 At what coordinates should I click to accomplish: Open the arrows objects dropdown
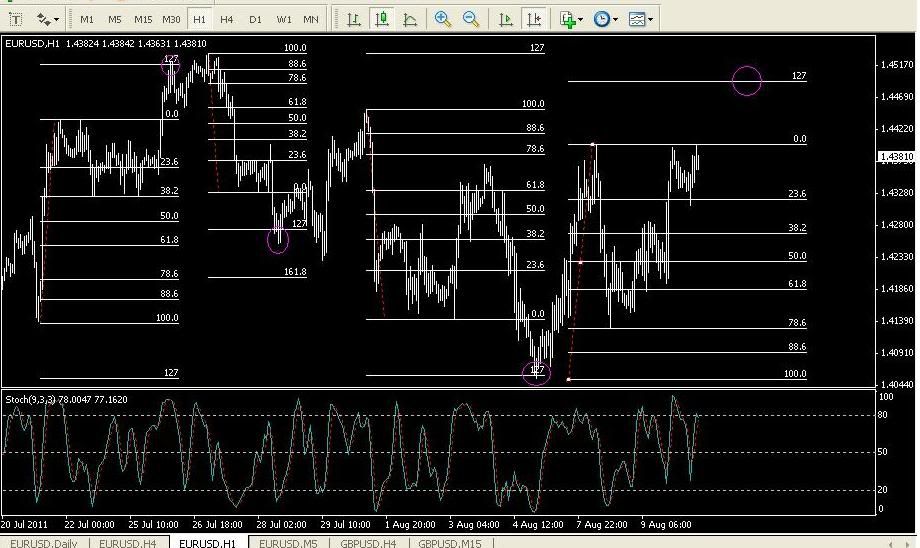pos(47,19)
